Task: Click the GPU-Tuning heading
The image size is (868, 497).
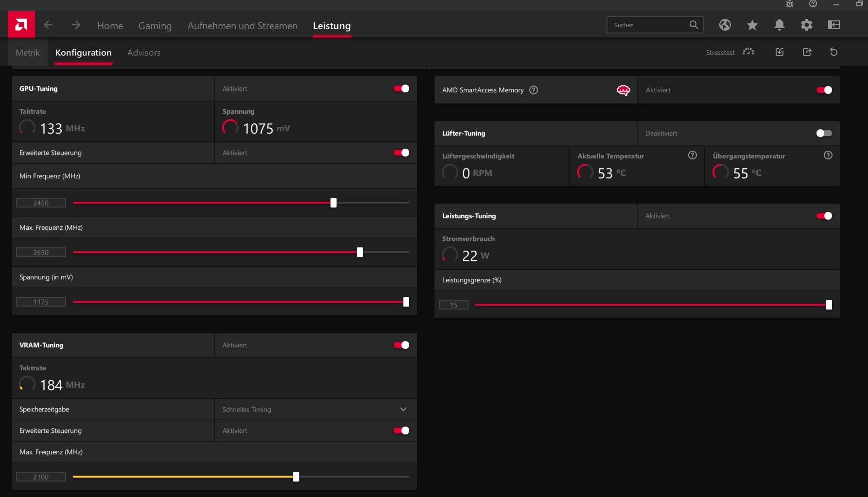Action: pyautogui.click(x=38, y=88)
